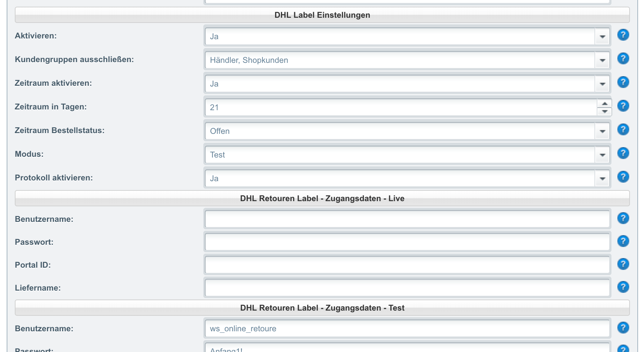Click the Modus label text
The height and width of the screenshot is (352, 644).
coord(29,154)
